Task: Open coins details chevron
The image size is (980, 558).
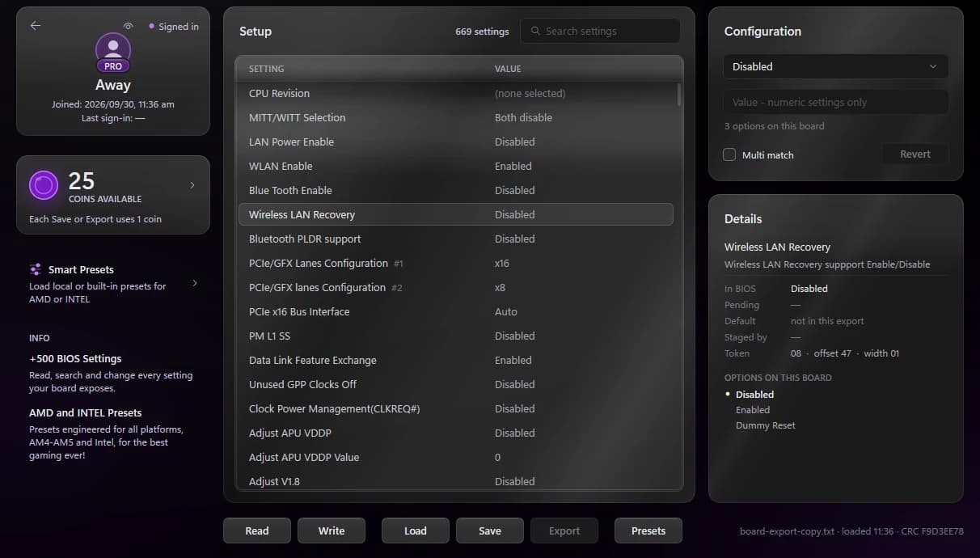Action: click(192, 185)
